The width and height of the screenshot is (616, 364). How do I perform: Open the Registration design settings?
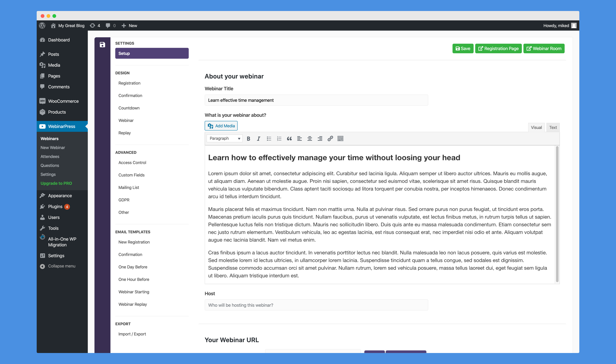[x=130, y=83]
